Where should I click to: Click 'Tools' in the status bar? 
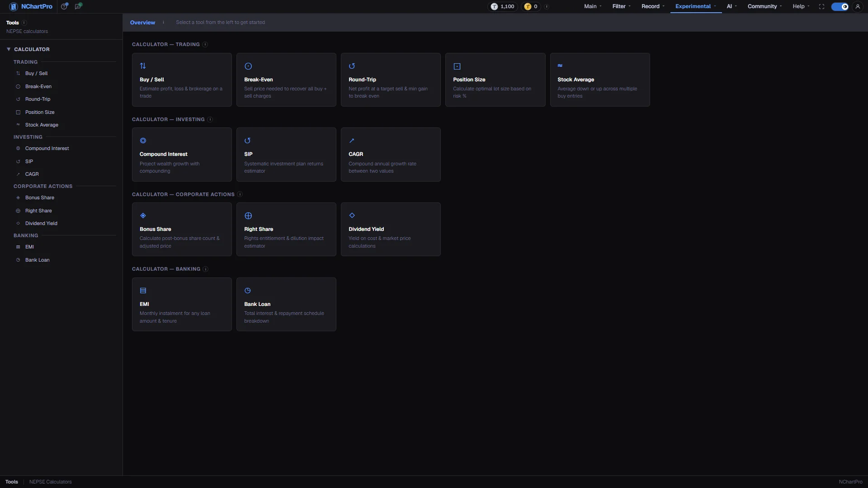(x=12, y=482)
